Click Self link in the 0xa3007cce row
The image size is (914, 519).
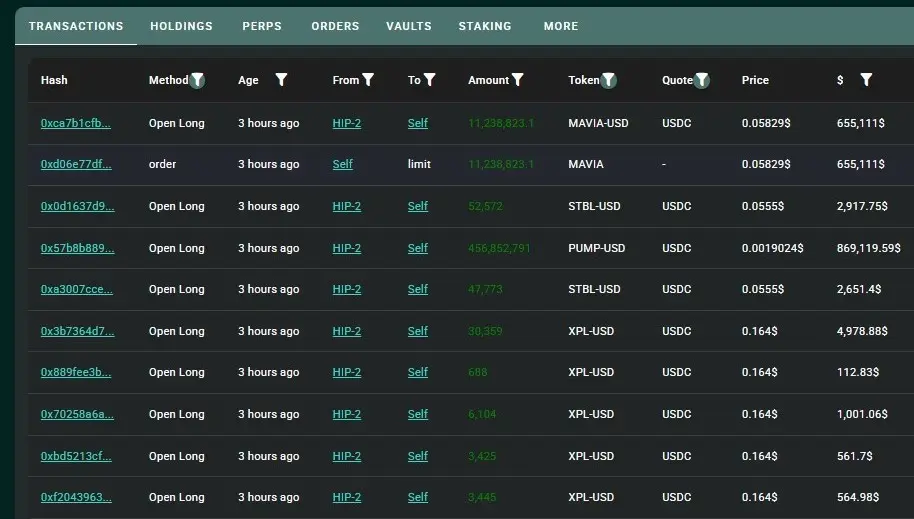418,289
